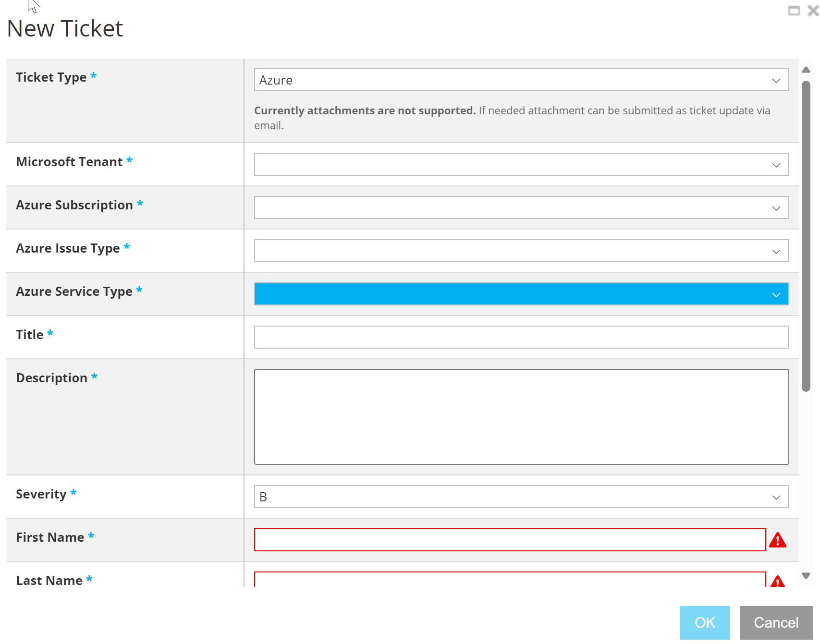Click the Azure Service Type label
This screenshot has width=820, height=644.
[x=74, y=291]
